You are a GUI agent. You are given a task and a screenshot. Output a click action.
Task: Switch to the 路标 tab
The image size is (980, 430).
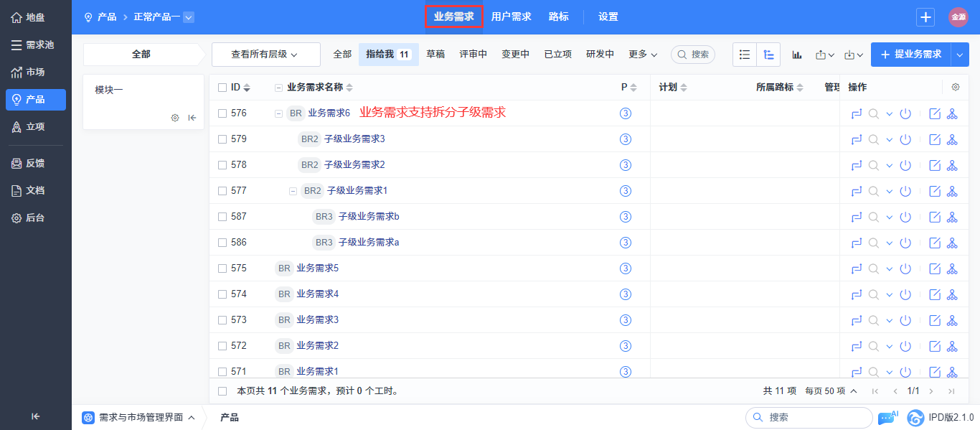(x=558, y=17)
